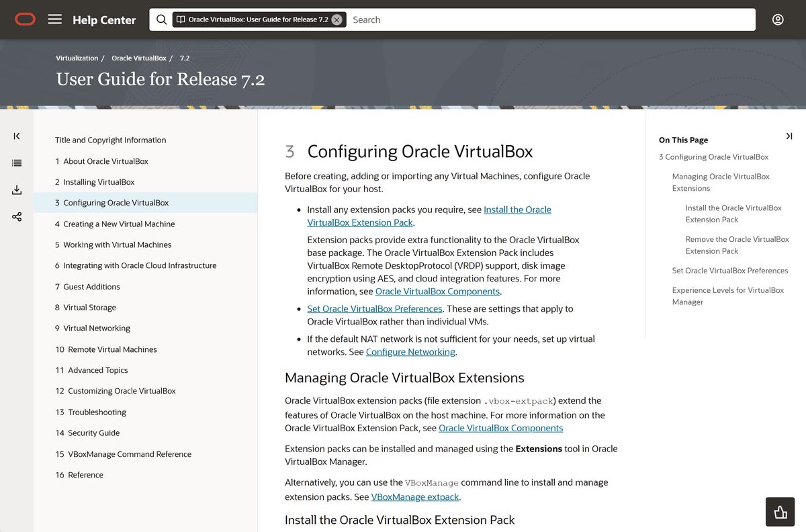Screen dimensions: 806x532
Task: Open Title and Copyright Information
Action: pyautogui.click(x=111, y=140)
